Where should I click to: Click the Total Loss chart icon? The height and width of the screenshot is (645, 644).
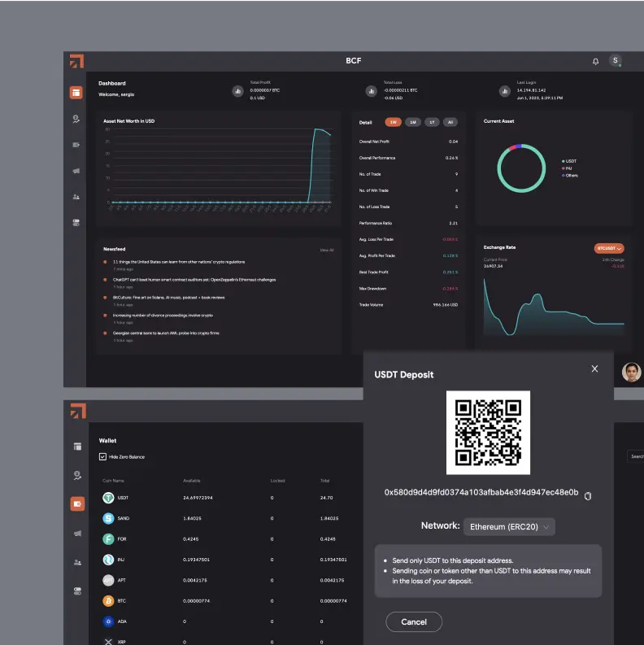[372, 91]
